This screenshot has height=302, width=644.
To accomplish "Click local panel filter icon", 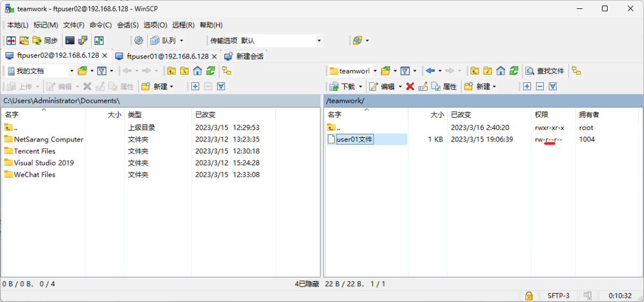I will click(102, 71).
